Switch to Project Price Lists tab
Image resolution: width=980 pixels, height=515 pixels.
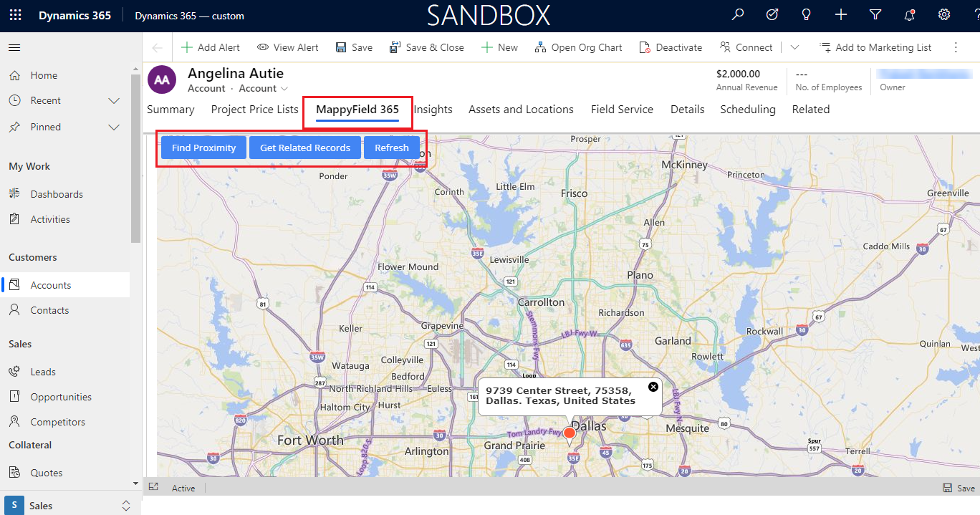[254, 110]
